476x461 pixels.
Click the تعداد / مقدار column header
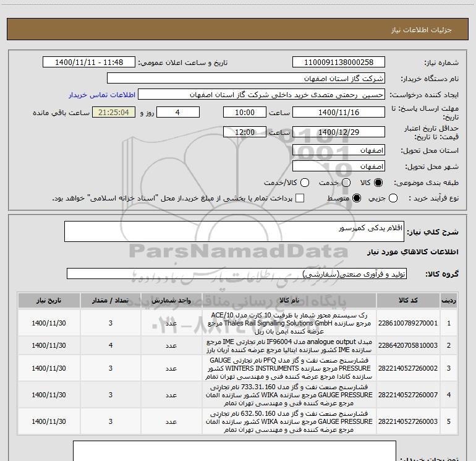click(x=111, y=301)
